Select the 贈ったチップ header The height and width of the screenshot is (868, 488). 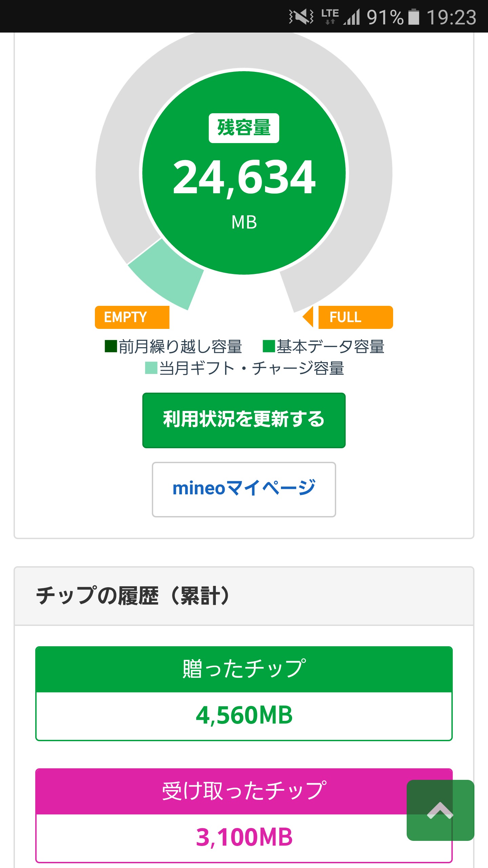[x=244, y=669]
